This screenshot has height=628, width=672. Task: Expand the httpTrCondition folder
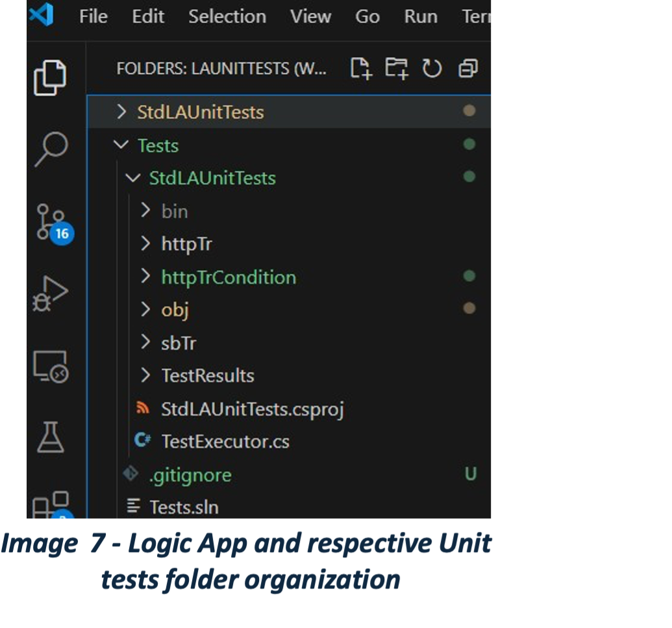click(228, 277)
